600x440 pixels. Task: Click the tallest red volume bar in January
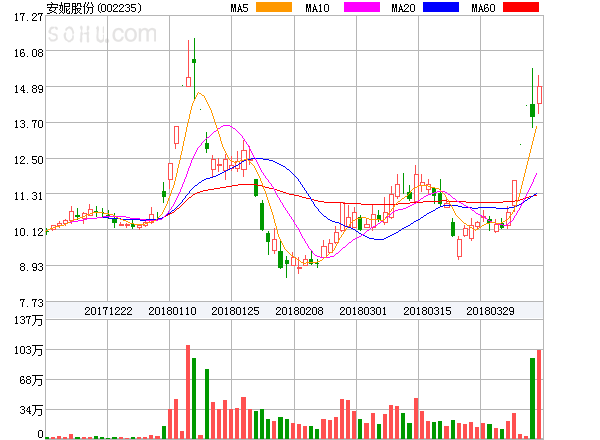point(188,392)
